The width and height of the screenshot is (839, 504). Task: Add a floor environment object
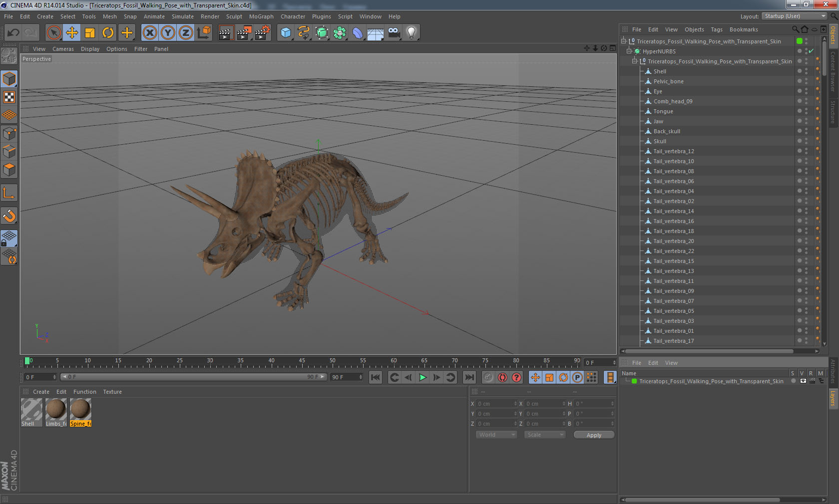coord(376,33)
